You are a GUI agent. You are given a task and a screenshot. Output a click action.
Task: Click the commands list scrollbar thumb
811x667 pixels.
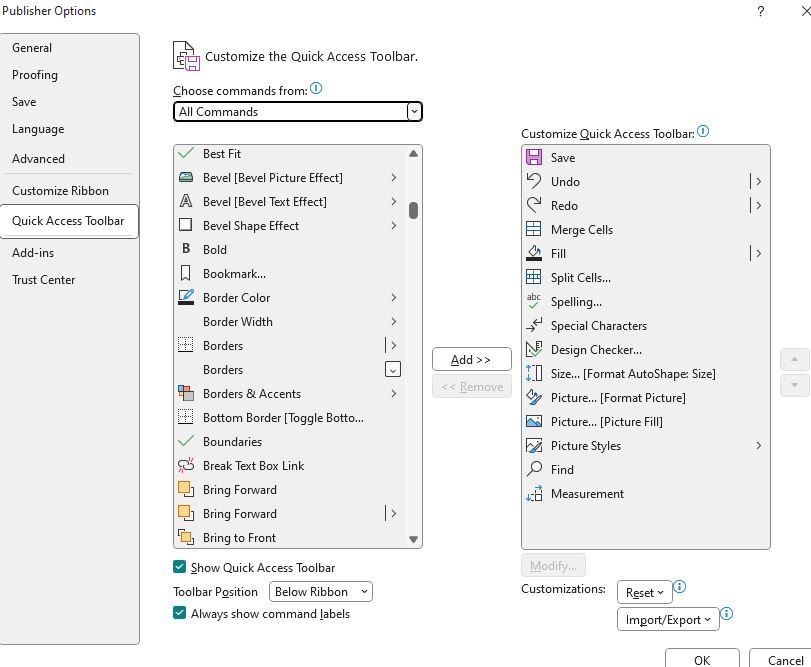413,210
